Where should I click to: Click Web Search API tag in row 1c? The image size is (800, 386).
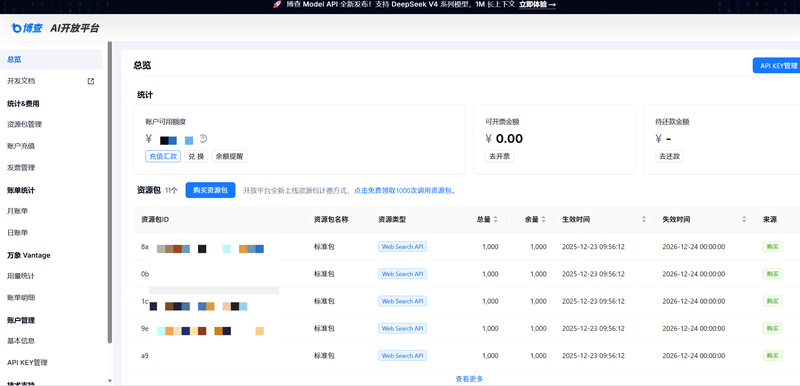coord(403,301)
